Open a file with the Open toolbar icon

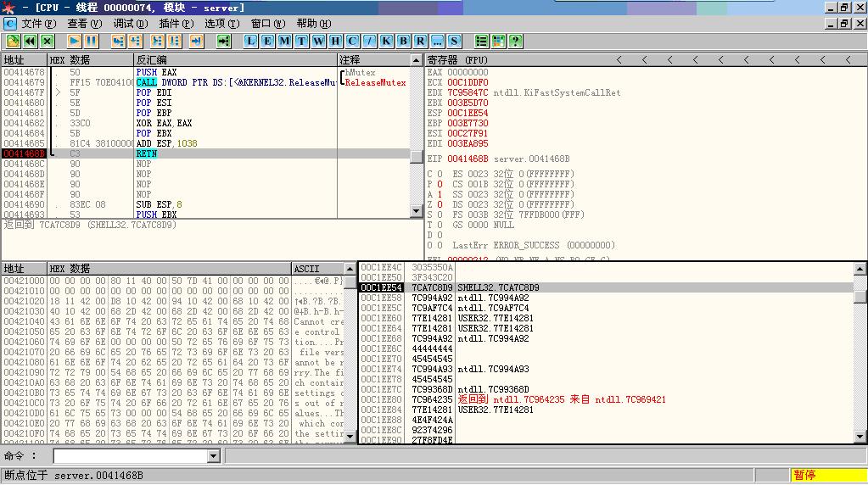(x=13, y=41)
